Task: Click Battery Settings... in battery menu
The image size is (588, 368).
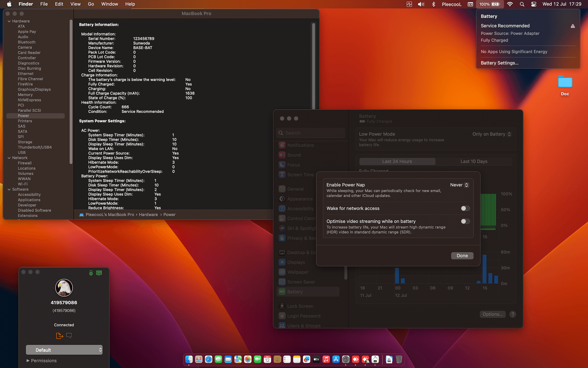Action: click(499, 63)
